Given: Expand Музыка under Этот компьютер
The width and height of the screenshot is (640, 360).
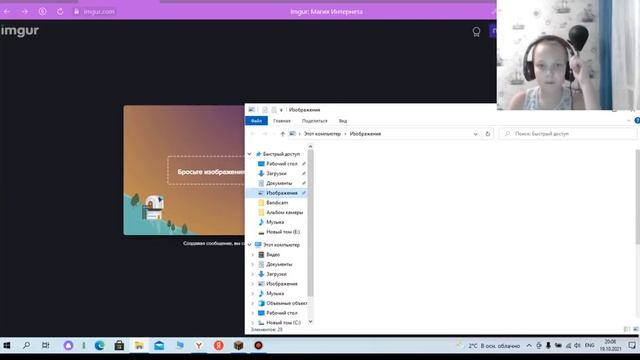Looking at the screenshot, I should click(x=253, y=293).
